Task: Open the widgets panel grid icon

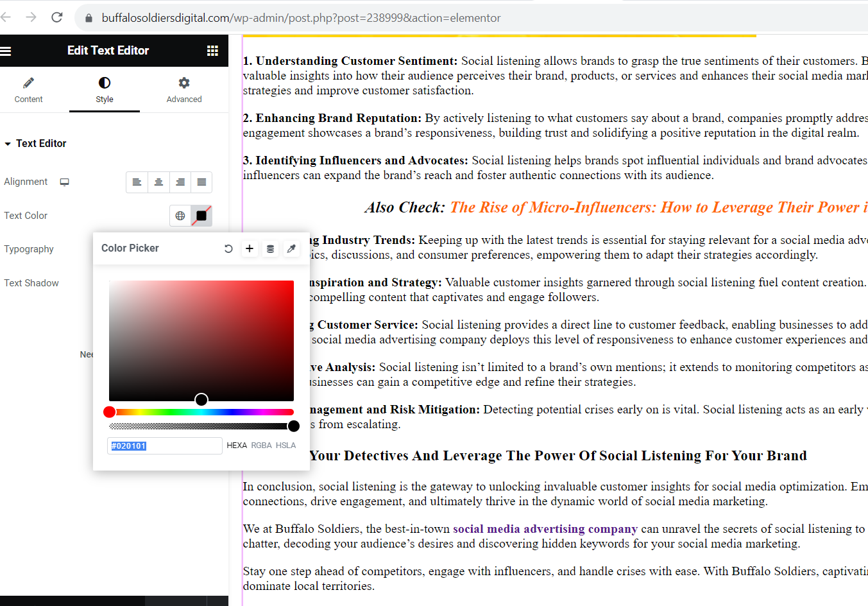Action: pyautogui.click(x=212, y=51)
